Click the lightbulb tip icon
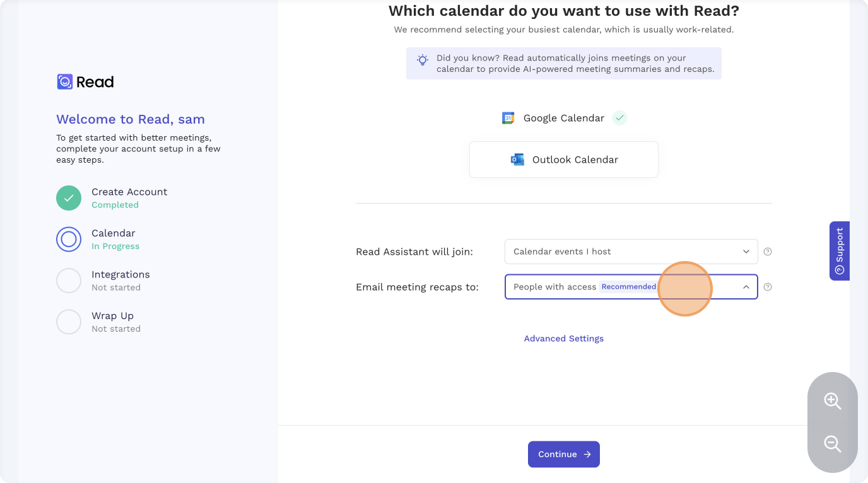This screenshot has height=483, width=868. tap(423, 61)
